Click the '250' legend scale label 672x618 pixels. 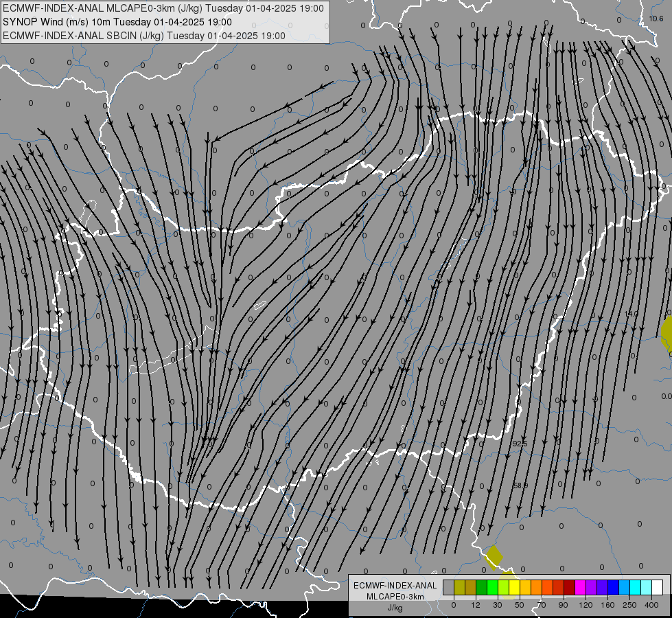point(629,605)
